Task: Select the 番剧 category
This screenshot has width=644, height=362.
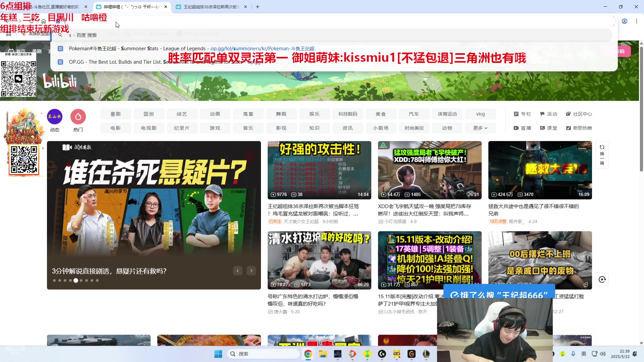Action: [x=115, y=114]
